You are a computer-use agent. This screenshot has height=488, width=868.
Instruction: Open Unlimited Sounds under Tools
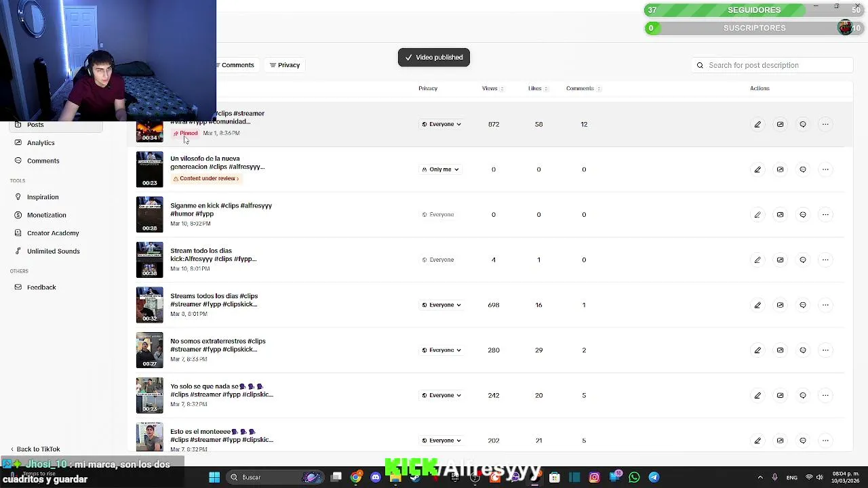(x=53, y=251)
